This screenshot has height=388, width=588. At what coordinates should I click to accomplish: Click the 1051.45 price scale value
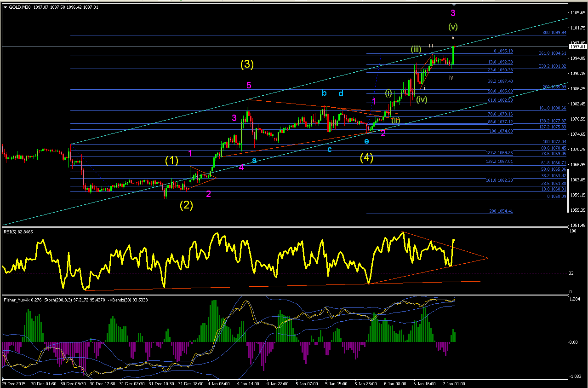[x=577, y=225]
